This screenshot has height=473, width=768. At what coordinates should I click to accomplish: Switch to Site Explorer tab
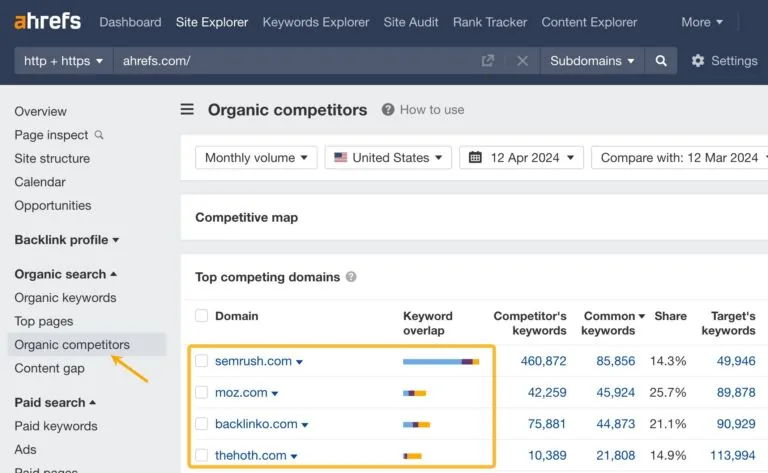(212, 22)
